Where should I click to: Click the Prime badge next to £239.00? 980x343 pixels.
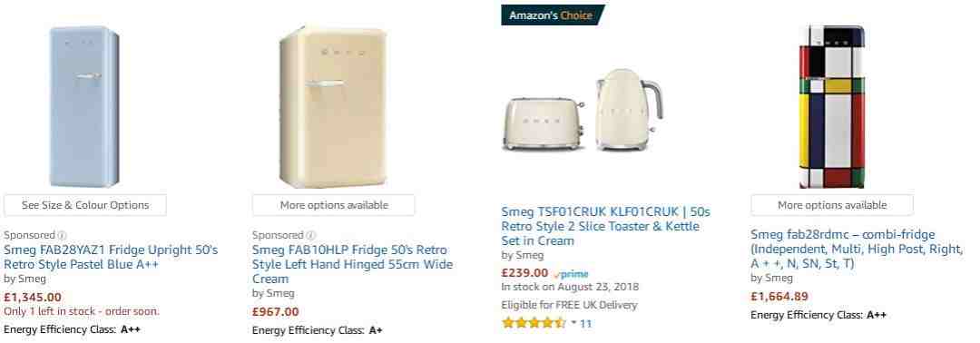click(x=572, y=274)
